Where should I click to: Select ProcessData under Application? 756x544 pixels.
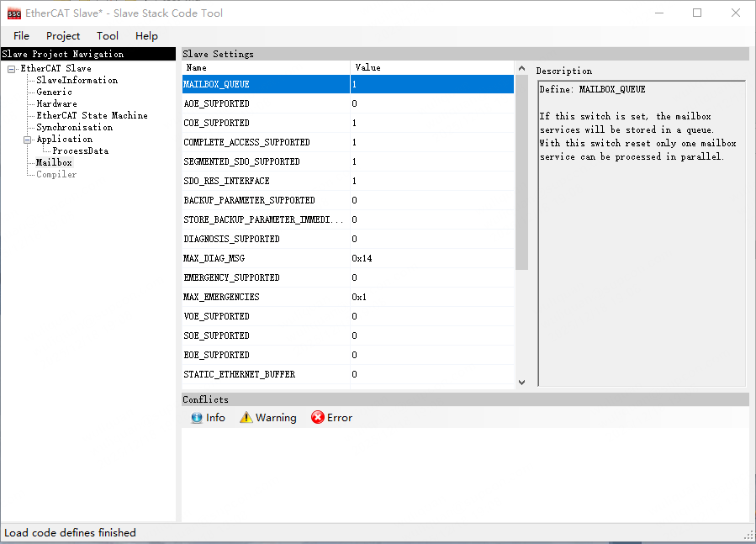[x=81, y=151]
